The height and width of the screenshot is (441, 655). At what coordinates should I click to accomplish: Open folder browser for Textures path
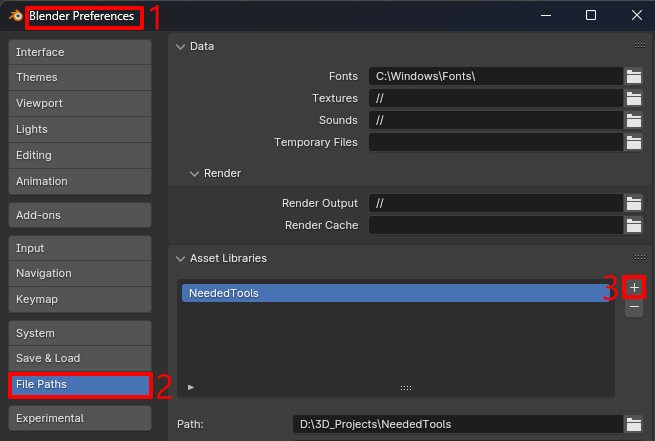633,99
